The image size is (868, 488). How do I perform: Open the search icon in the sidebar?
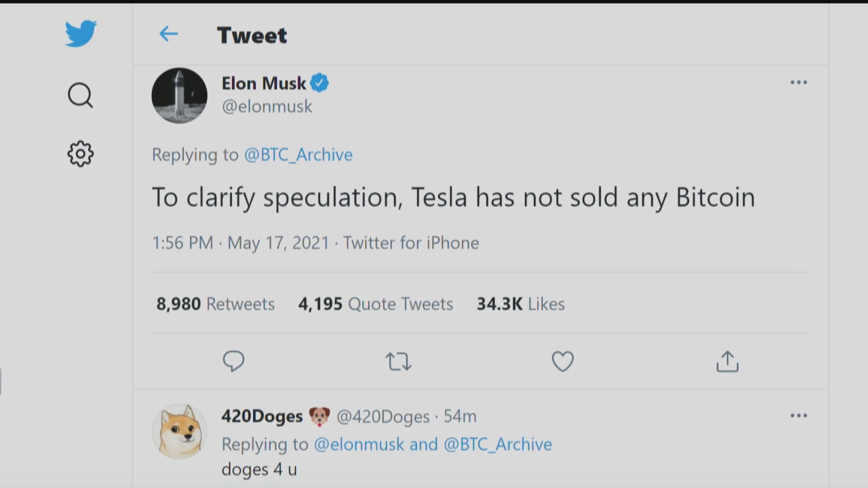[80, 95]
